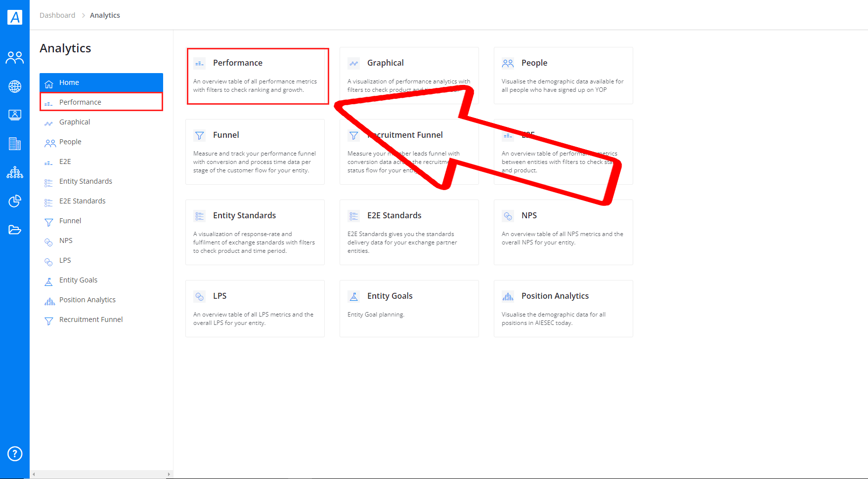The height and width of the screenshot is (479, 868).
Task: Open the globe icon in the left sidebar
Action: pyautogui.click(x=15, y=86)
